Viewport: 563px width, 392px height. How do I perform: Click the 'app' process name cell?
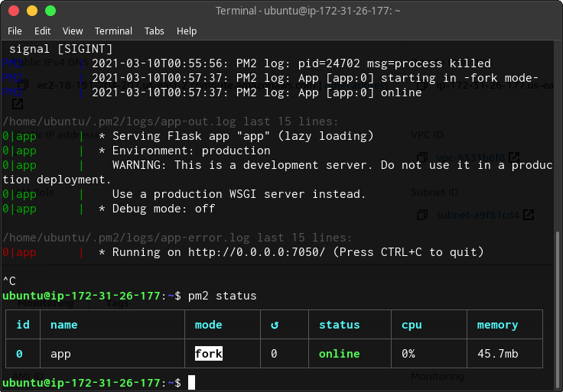(60, 354)
